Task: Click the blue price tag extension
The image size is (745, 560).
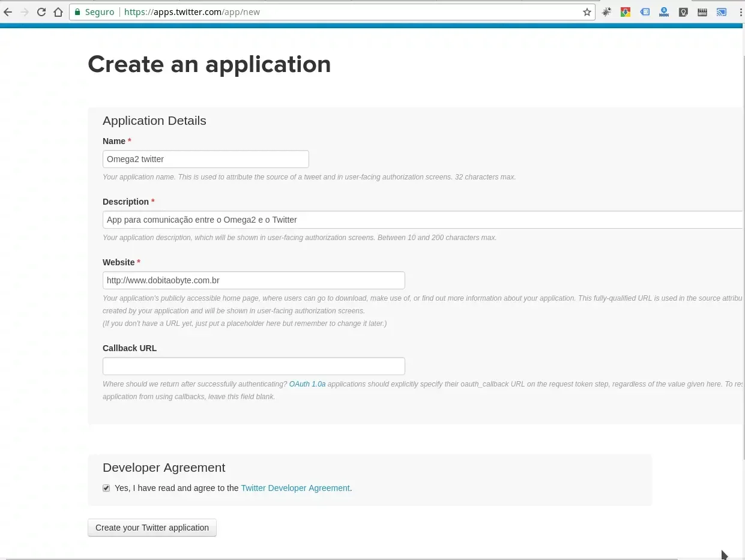Action: (x=645, y=12)
